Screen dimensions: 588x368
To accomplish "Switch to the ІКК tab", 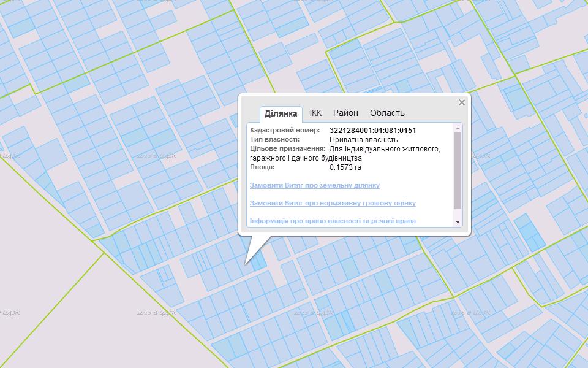I will click(315, 113).
